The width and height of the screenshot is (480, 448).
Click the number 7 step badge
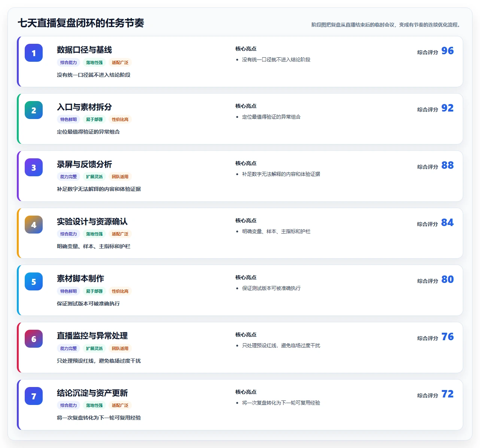pos(34,396)
